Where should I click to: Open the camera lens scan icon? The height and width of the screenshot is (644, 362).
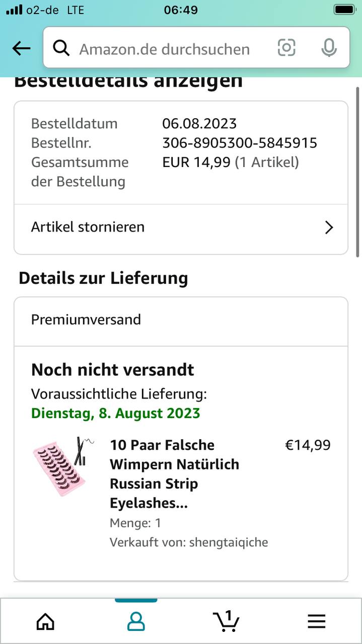pos(286,48)
